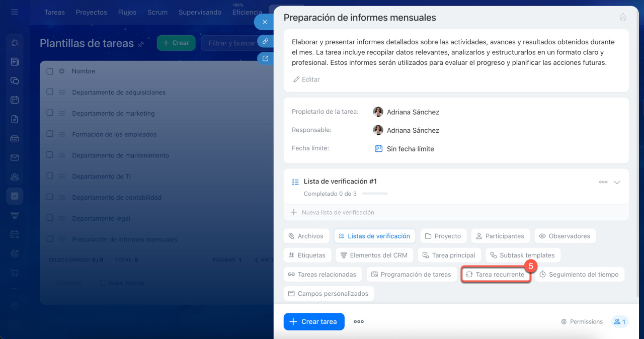Open the hamburger menu in sidebar
Viewport: 644px width, 339px height.
pos(15,12)
